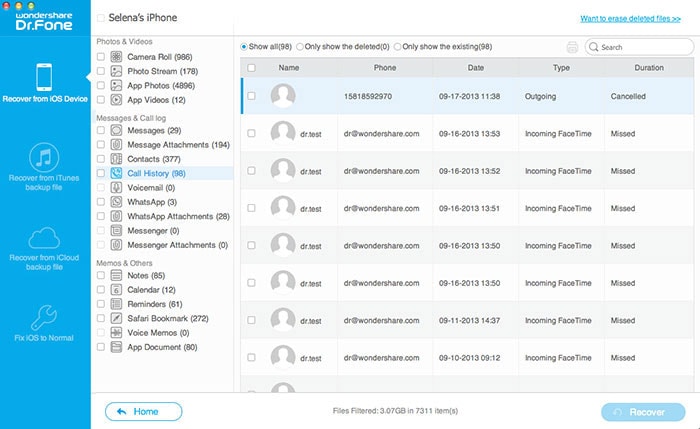700x429 pixels.
Task: Click the Calendar category icon
Action: point(116,290)
